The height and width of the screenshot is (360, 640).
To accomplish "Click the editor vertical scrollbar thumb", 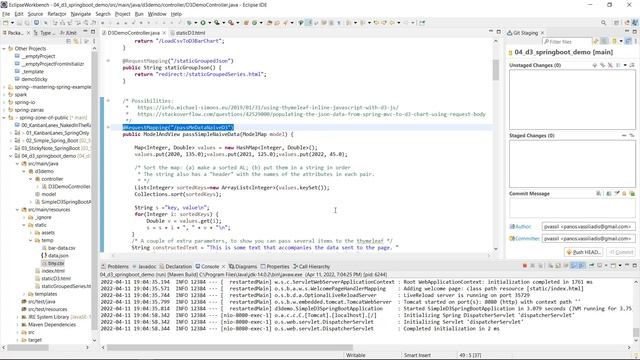I will pos(496,70).
